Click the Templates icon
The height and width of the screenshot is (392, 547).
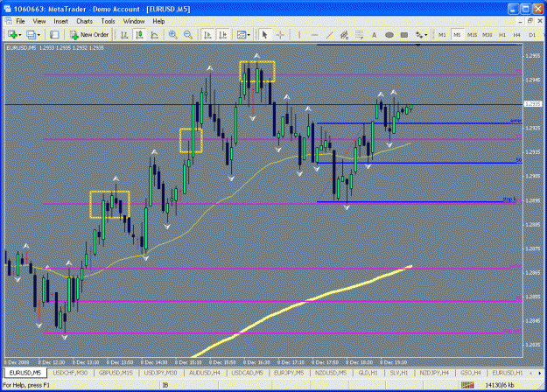click(x=241, y=35)
